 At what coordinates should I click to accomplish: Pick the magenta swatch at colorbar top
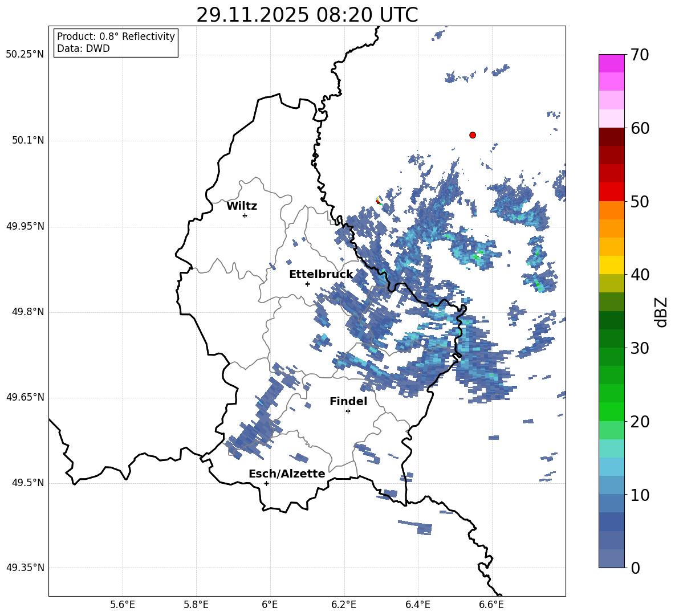611,63
